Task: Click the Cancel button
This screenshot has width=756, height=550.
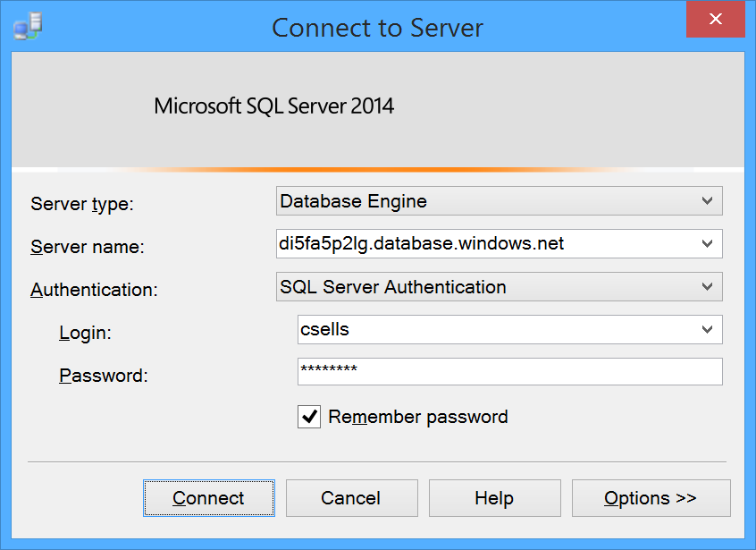Action: pyautogui.click(x=351, y=498)
